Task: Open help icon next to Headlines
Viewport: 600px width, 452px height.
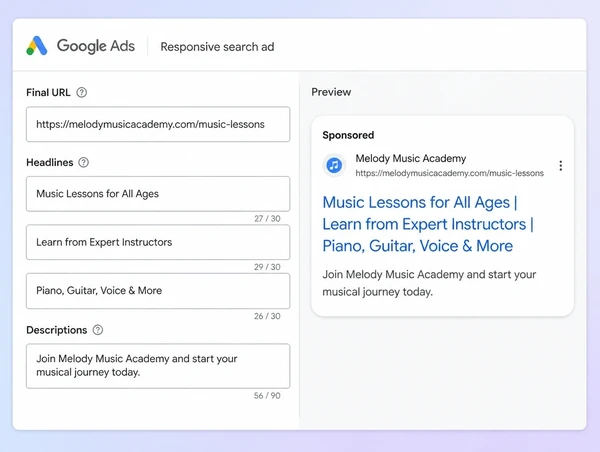Action: (83, 162)
